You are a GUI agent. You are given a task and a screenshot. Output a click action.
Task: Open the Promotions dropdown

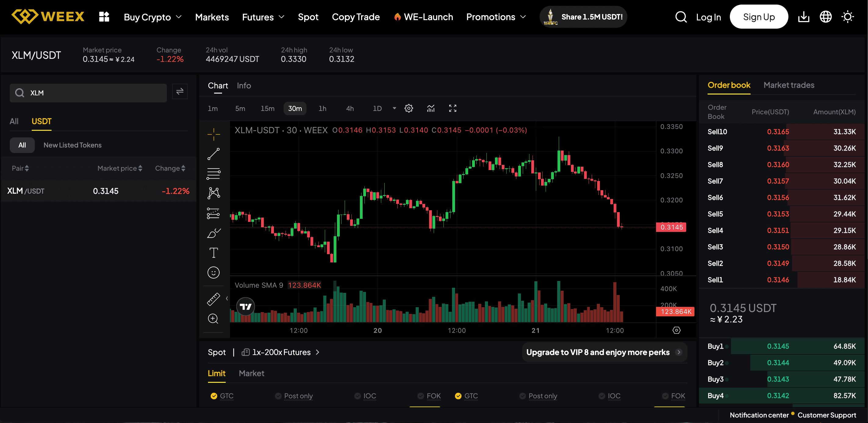(495, 17)
